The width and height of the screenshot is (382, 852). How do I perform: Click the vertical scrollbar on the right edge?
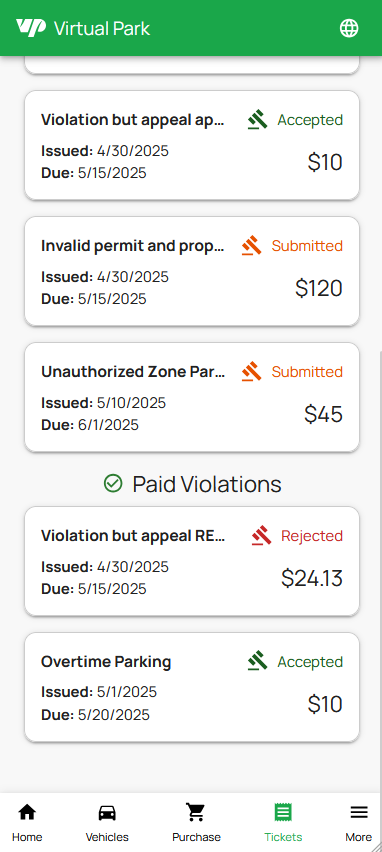point(380,571)
